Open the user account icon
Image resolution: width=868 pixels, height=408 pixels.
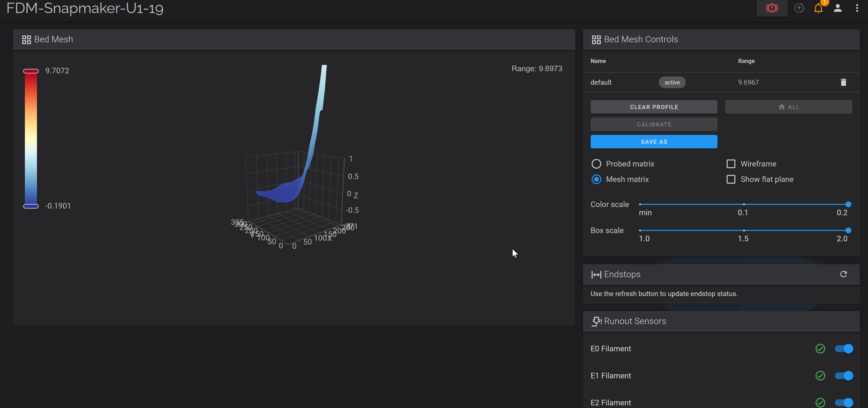pos(838,8)
